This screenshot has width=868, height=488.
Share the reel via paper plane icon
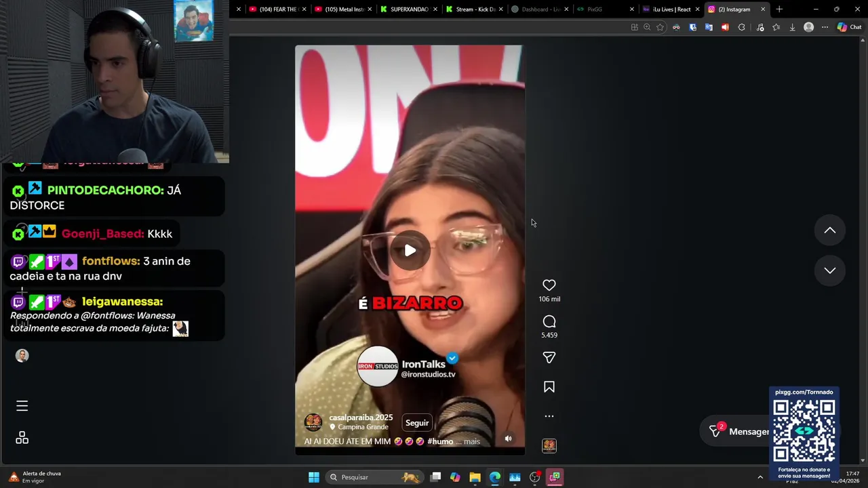point(549,357)
